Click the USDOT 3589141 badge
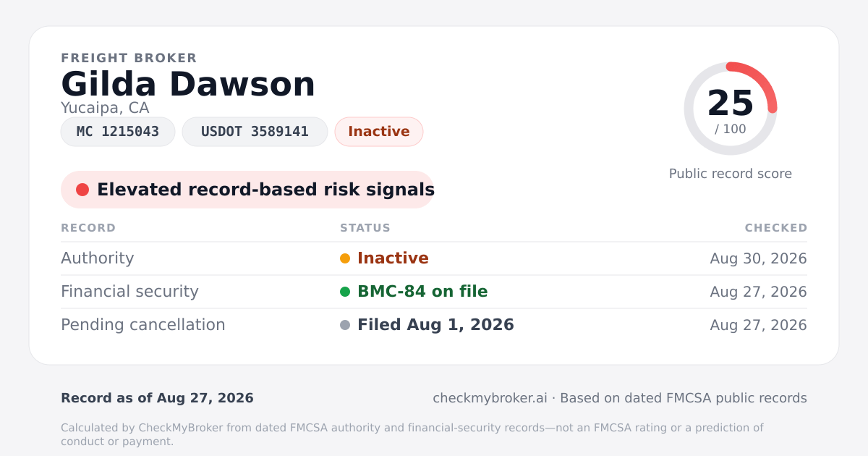Screen dimensions: 868x456 [255, 132]
